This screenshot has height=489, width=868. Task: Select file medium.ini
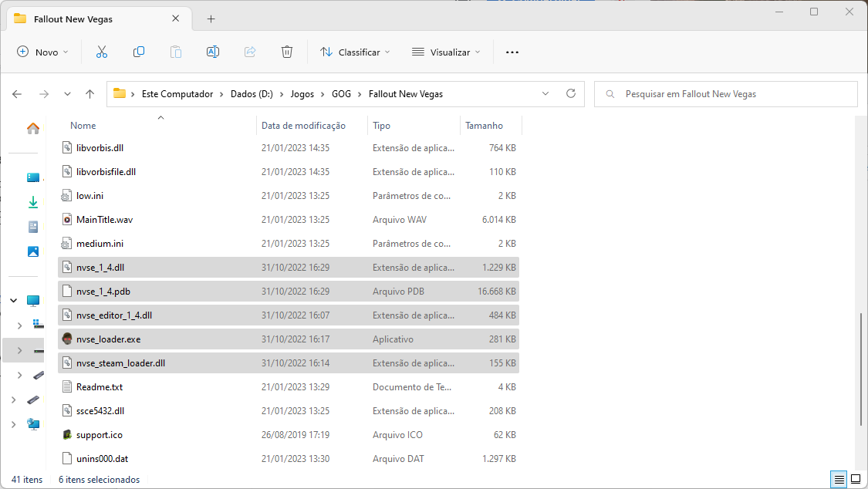(289, 244)
